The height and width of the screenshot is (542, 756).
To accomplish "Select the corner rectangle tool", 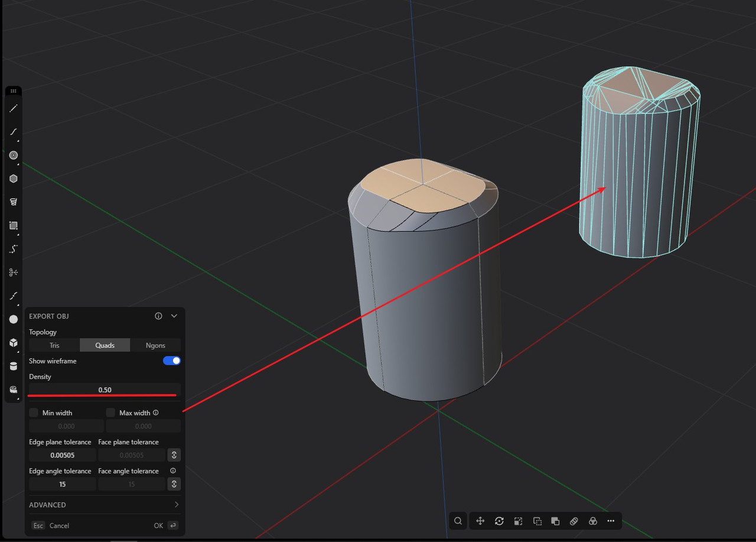I will pos(14,226).
